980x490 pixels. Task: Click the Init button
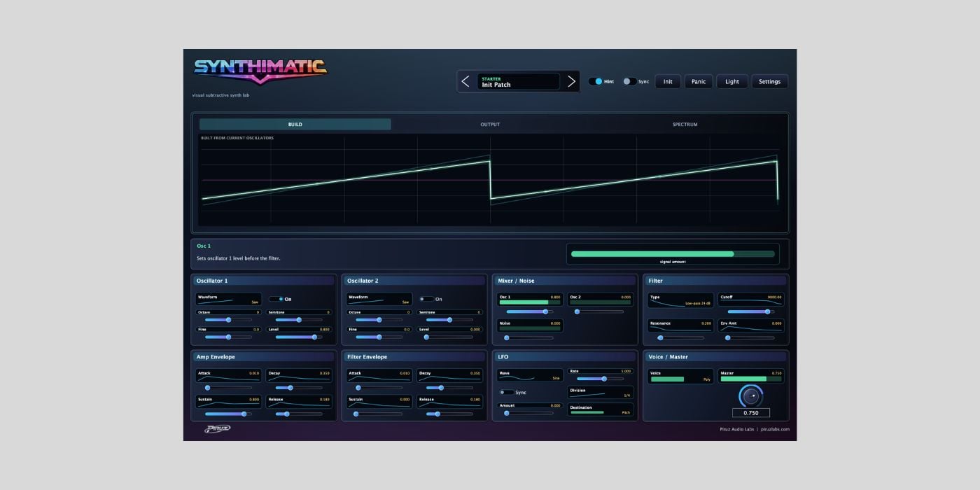pos(668,81)
